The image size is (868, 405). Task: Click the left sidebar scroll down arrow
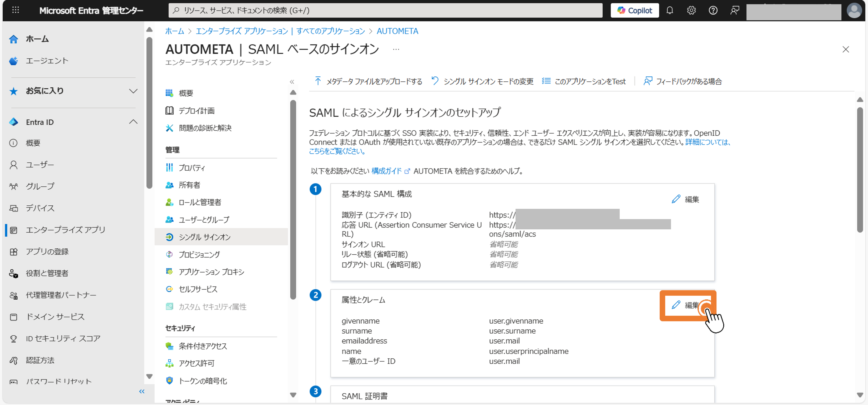pos(149,376)
